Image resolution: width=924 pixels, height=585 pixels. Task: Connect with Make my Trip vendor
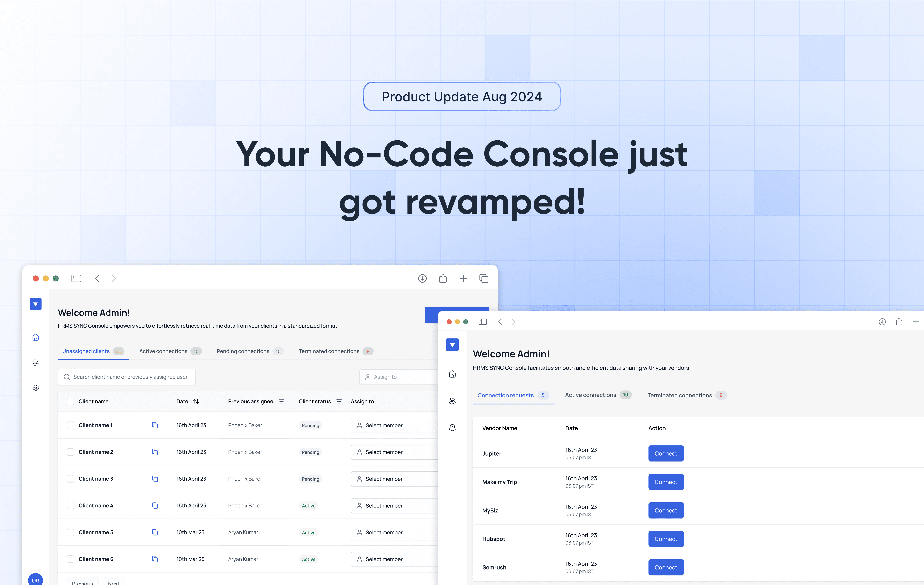[x=666, y=482]
